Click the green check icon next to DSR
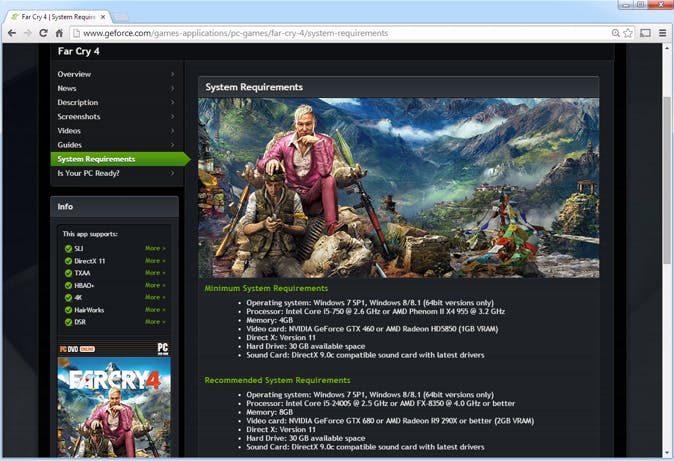This screenshot has height=461, width=674. tap(68, 322)
